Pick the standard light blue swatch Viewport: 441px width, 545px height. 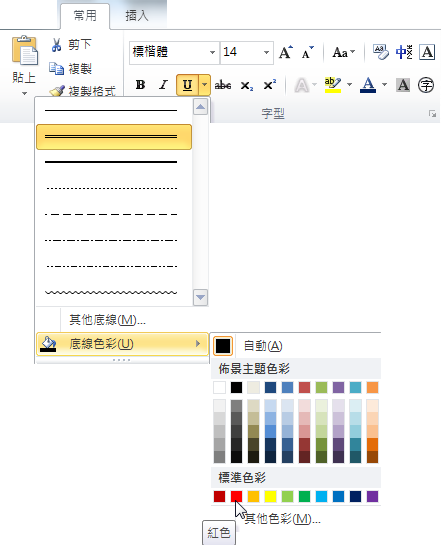pos(321,497)
